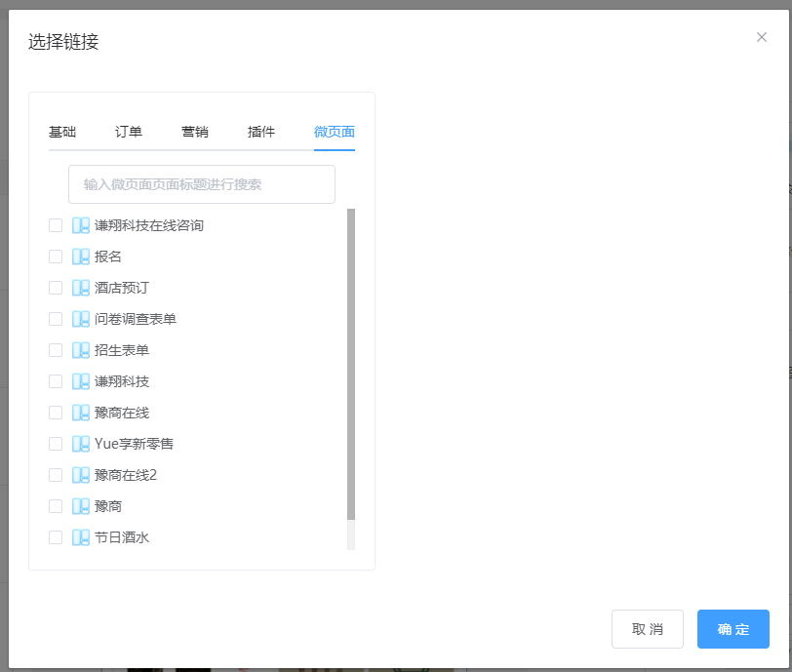Click the 招生表单 label
The image size is (792, 672).
coord(122,350)
